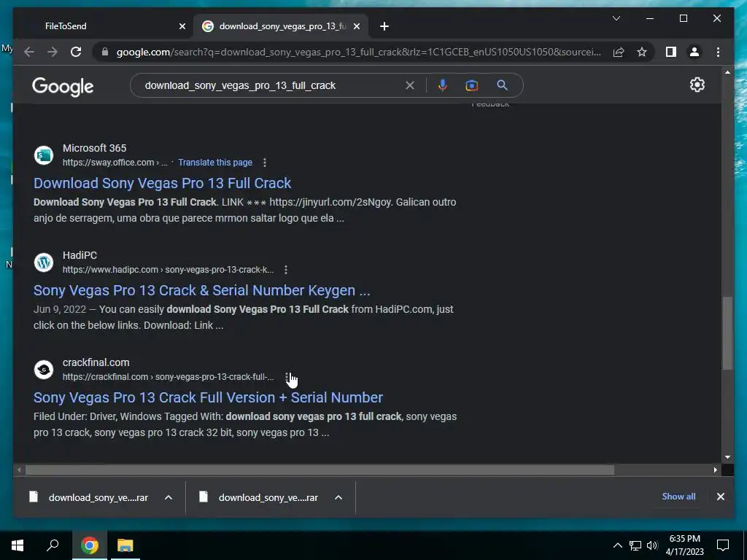Click the scroll-down arrow of vertical scrollbar
The width and height of the screenshot is (747, 560).
point(727,457)
